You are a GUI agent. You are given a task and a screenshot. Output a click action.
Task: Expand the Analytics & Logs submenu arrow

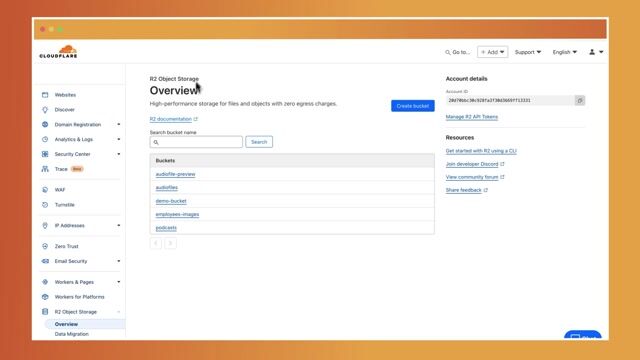119,139
